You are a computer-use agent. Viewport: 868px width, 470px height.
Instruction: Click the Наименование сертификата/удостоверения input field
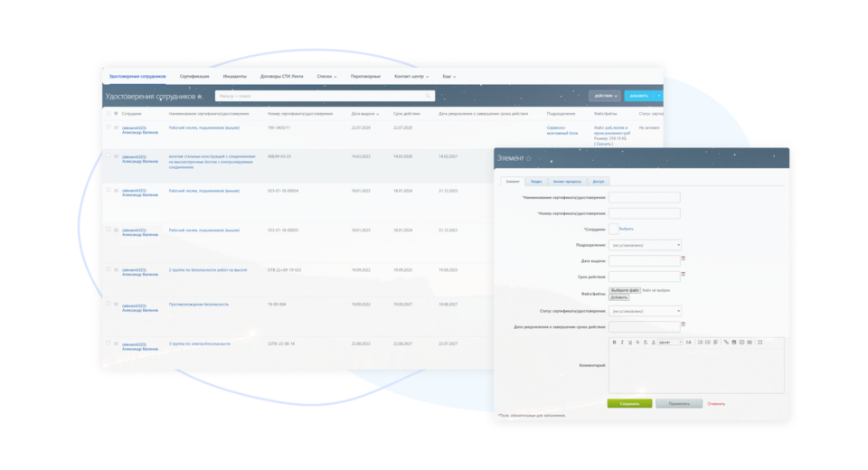[644, 197]
